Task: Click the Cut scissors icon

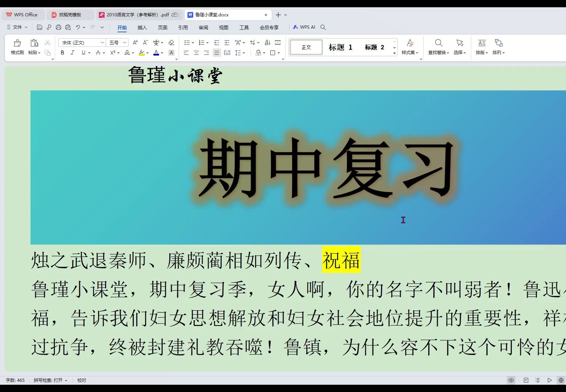Action: (48, 43)
